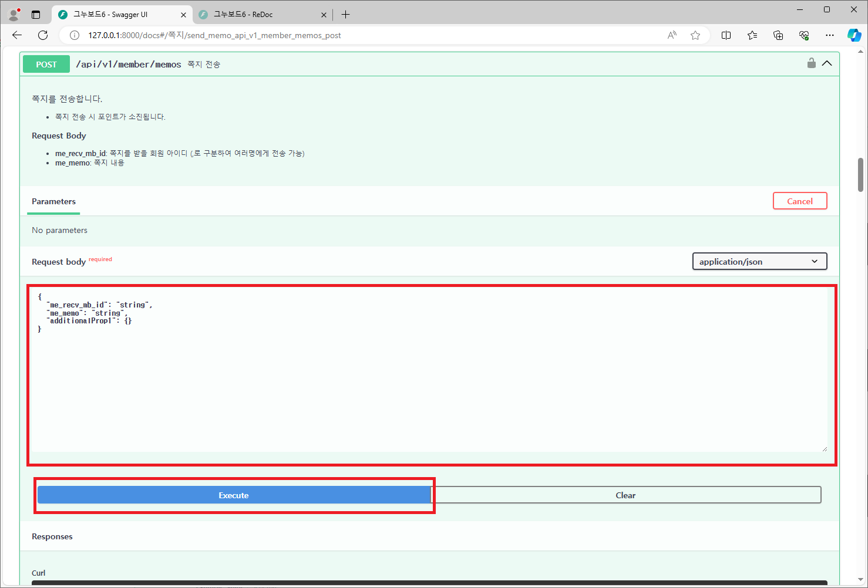Open the application/json content type dropdown
This screenshot has height=588, width=868.
pyautogui.click(x=759, y=262)
